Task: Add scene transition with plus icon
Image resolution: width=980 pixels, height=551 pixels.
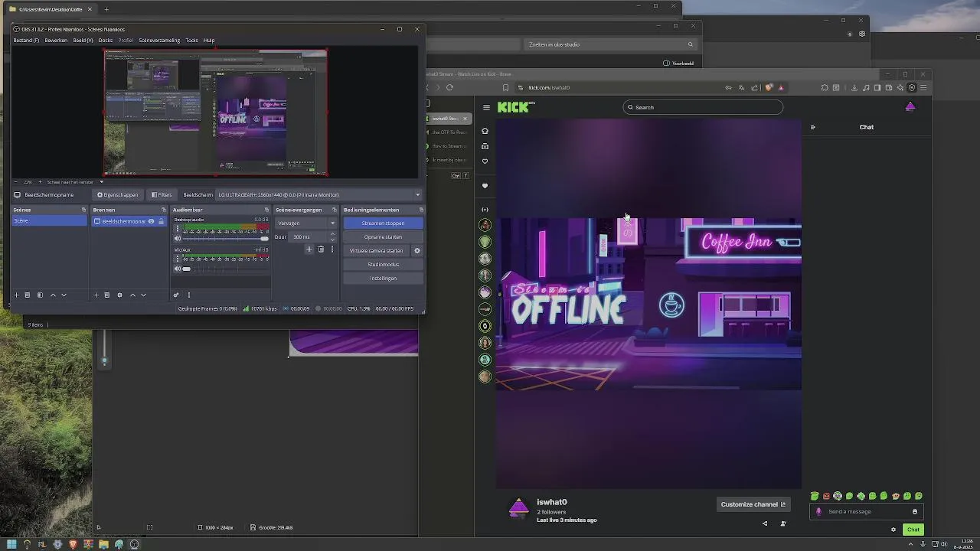Action: click(309, 249)
